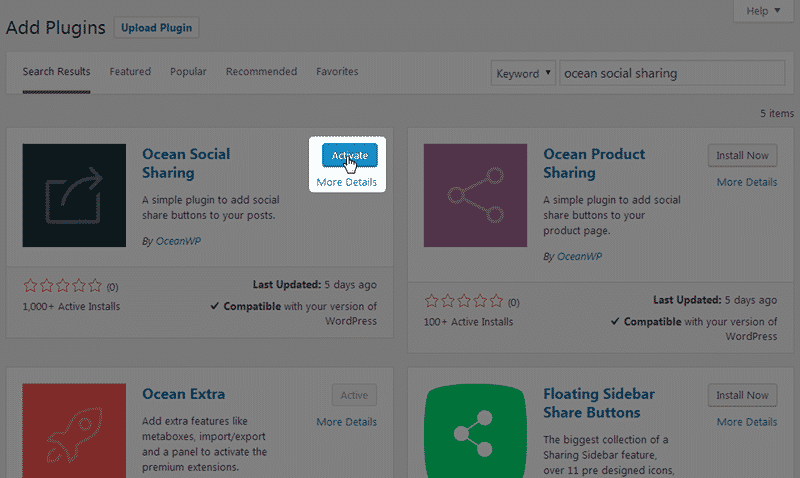Install Floating Sidebar Share Buttons now
The width and height of the screenshot is (800, 478).
[742, 395]
